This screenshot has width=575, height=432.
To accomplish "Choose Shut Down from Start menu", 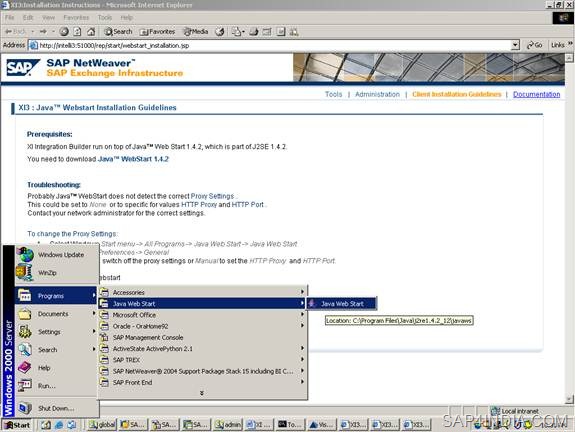I will click(x=56, y=408).
